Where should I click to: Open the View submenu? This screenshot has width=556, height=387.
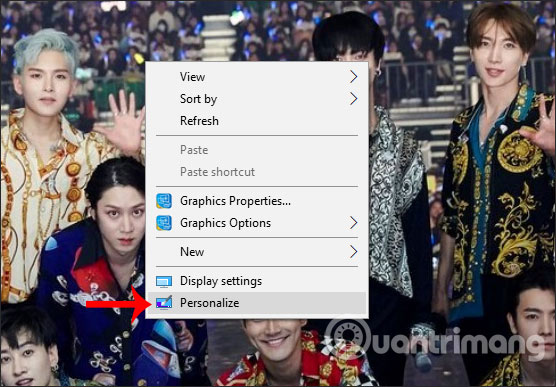pos(257,77)
